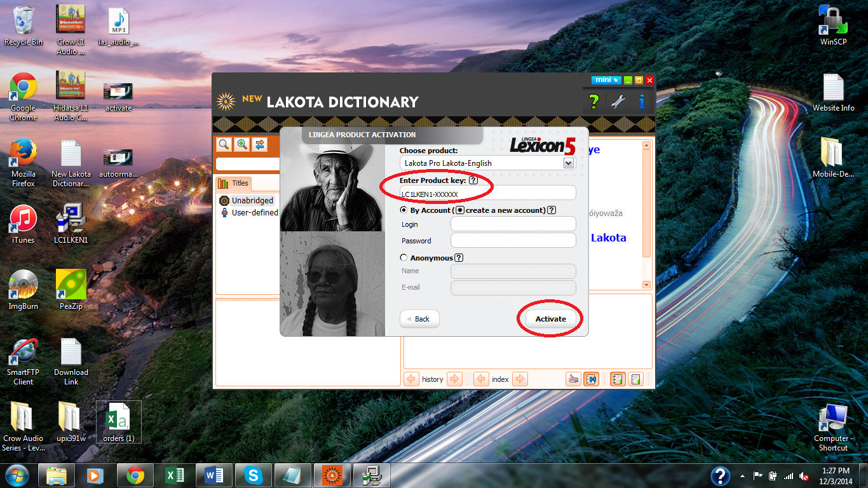
Task: Select the Anonymous radio button
Action: click(x=403, y=258)
